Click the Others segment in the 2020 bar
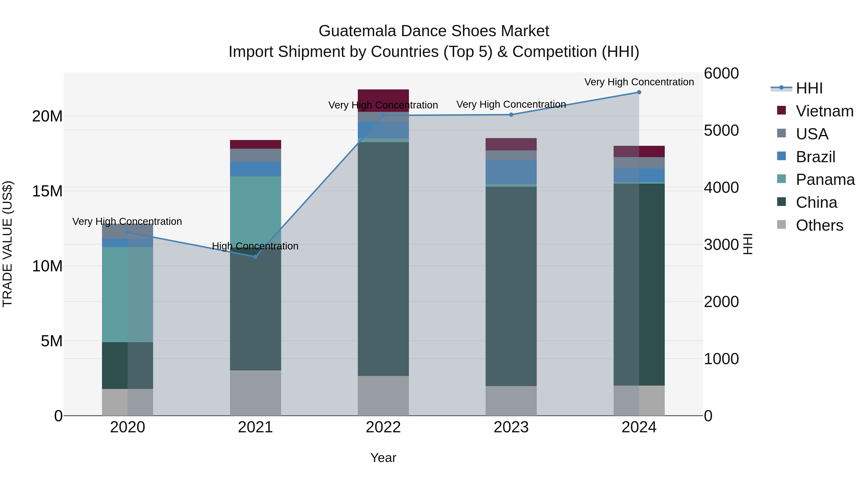Screen dimensions: 868x488 click(x=127, y=402)
